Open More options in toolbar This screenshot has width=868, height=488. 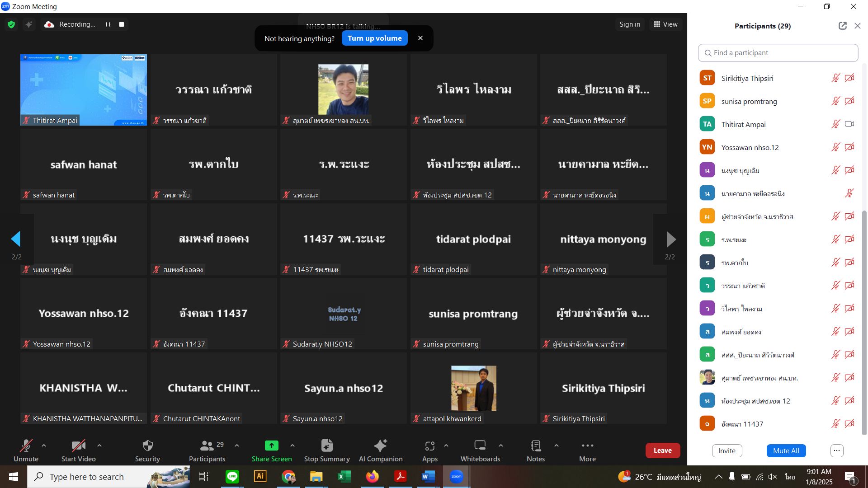click(x=587, y=450)
